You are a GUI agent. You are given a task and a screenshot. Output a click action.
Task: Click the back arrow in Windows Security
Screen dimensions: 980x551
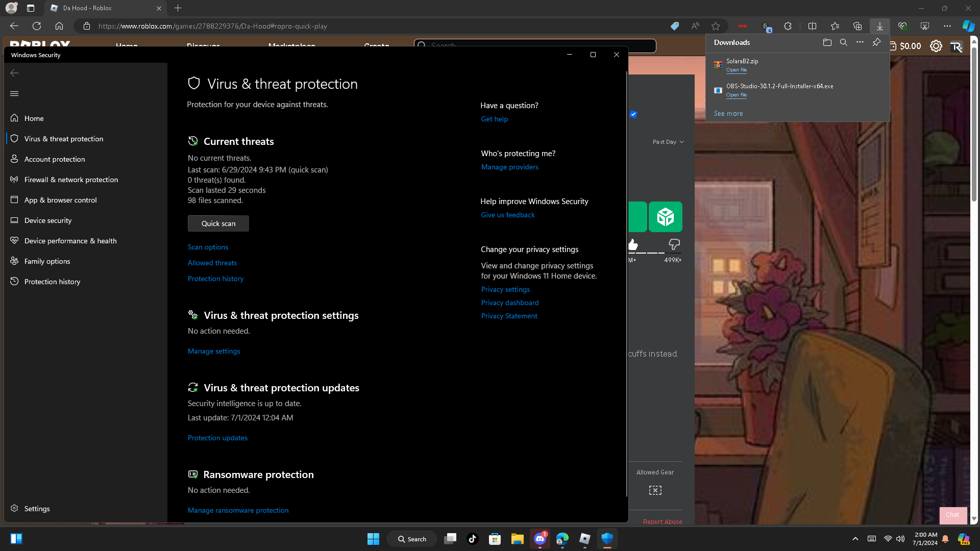(14, 73)
